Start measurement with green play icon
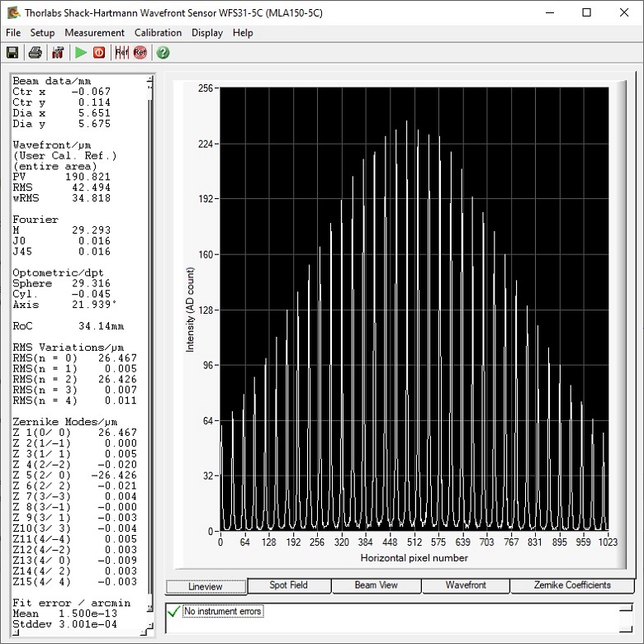Screen dimensions: 644x644 coord(80,53)
